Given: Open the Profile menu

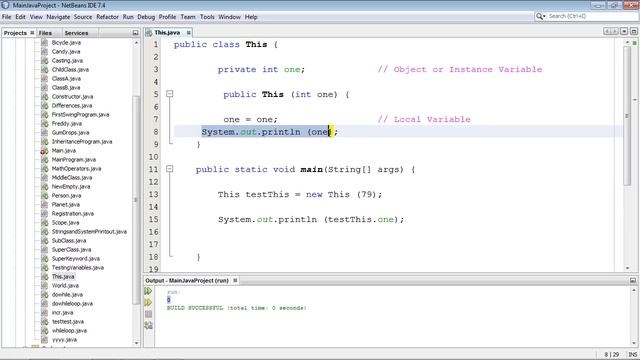Looking at the screenshot, I should click(167, 17).
